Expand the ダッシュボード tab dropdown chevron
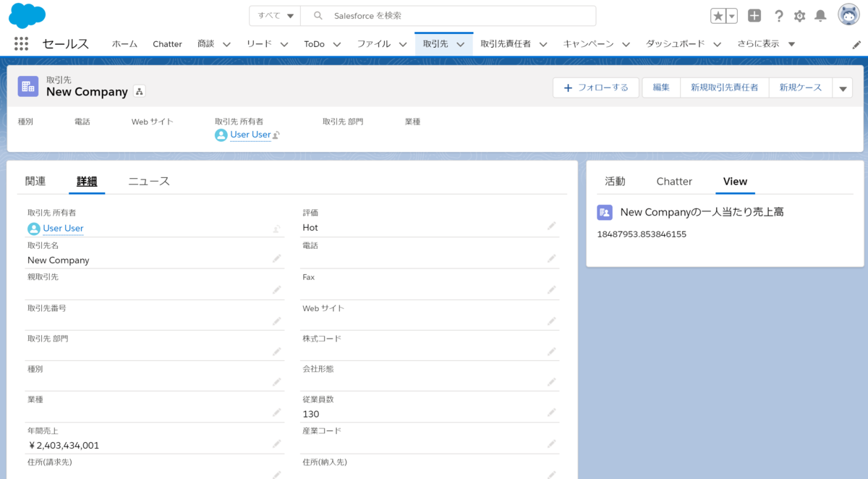 [717, 44]
